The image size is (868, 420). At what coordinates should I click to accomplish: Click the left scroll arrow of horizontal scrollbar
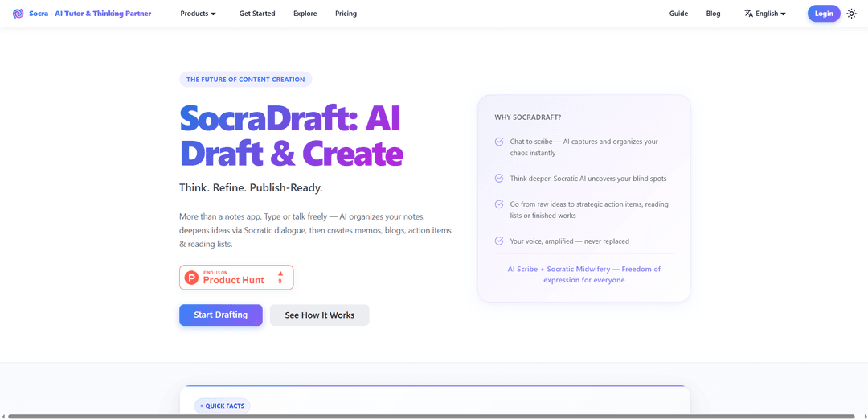(3, 416)
